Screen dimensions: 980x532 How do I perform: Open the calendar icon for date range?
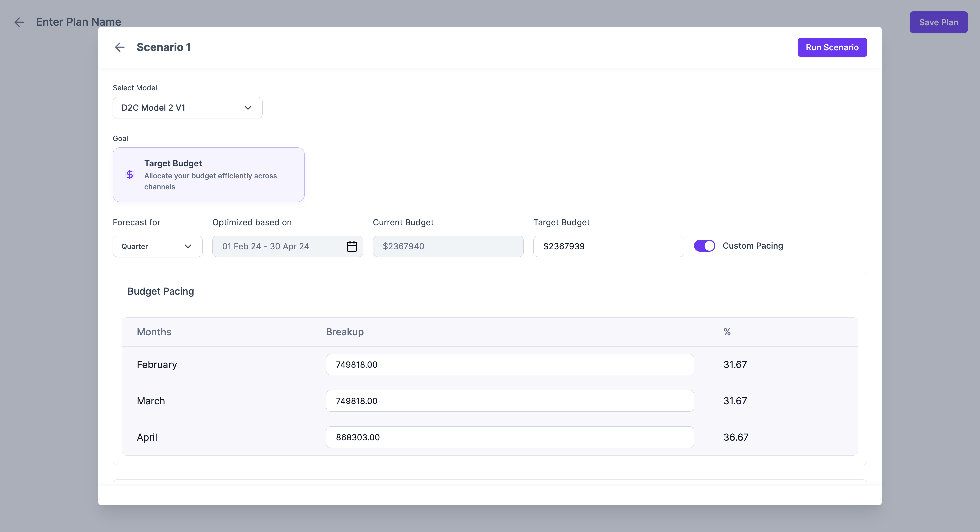(x=352, y=246)
